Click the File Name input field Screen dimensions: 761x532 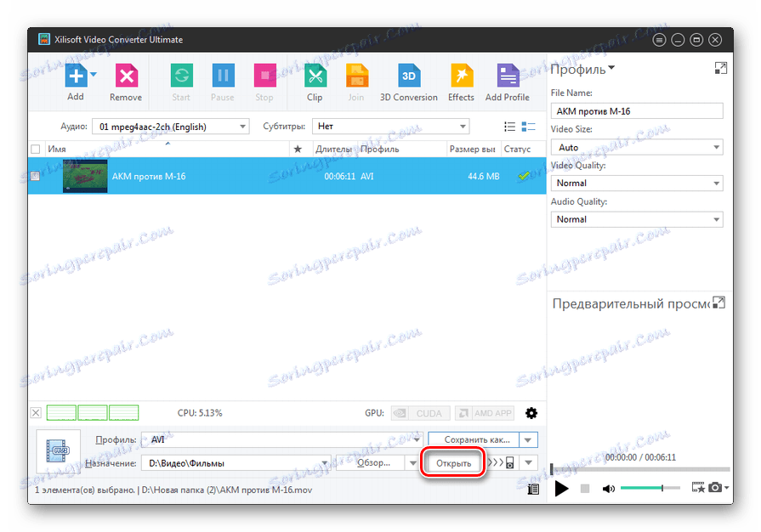pyautogui.click(x=637, y=111)
